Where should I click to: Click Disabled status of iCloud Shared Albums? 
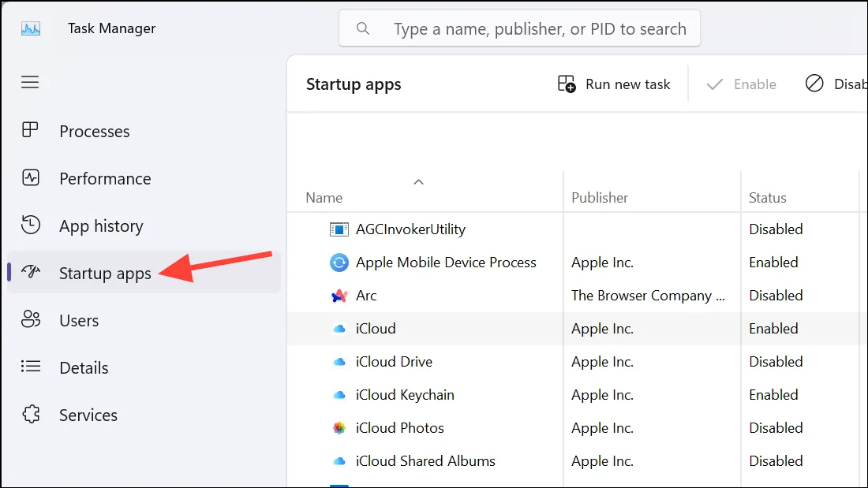coord(776,461)
